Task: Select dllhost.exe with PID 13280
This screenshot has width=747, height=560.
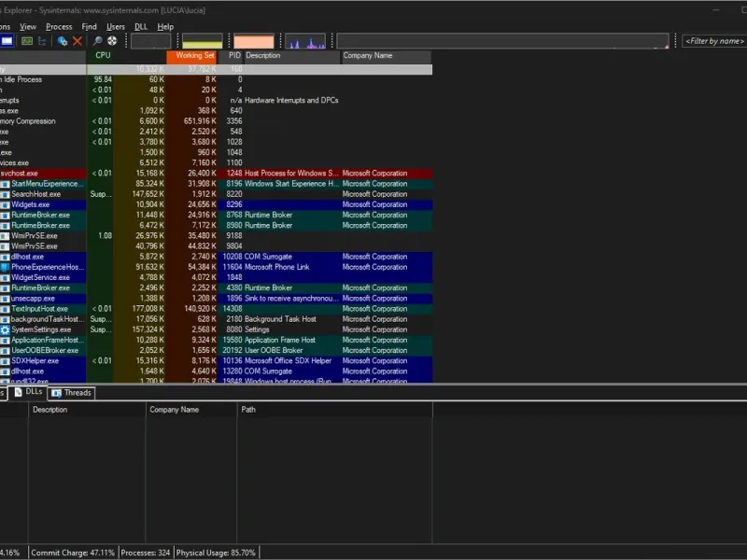Action: 216,371
